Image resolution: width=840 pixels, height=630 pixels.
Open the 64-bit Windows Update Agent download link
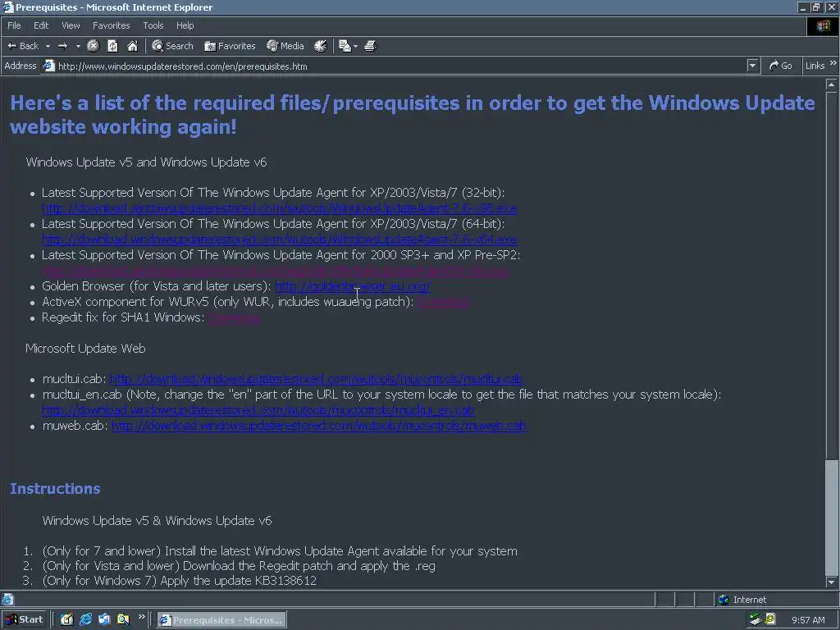click(x=280, y=240)
